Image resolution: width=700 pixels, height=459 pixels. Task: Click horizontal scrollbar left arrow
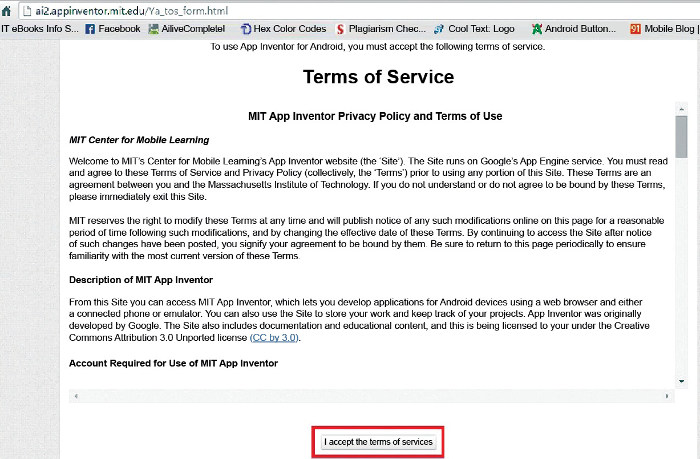(x=75, y=396)
